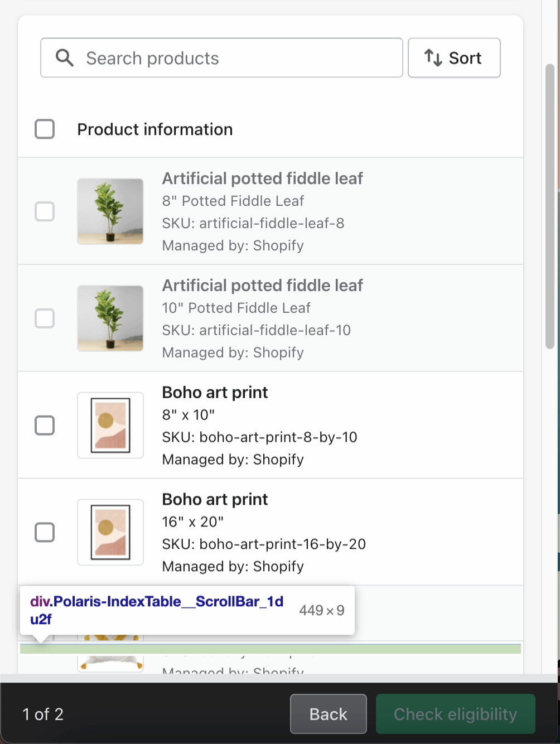Open the Sort options
The width and height of the screenshot is (560, 744).
[453, 57]
